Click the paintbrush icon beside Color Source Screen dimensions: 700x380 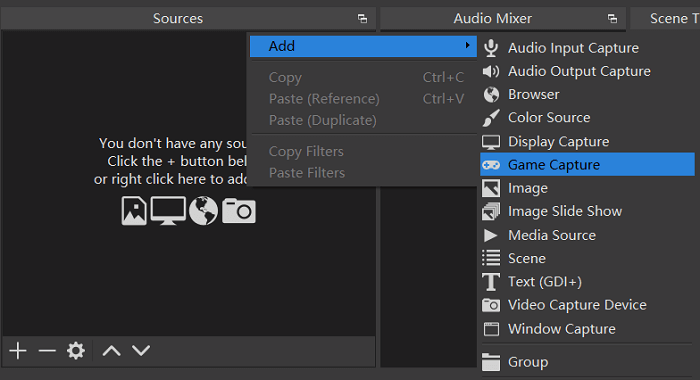click(491, 118)
